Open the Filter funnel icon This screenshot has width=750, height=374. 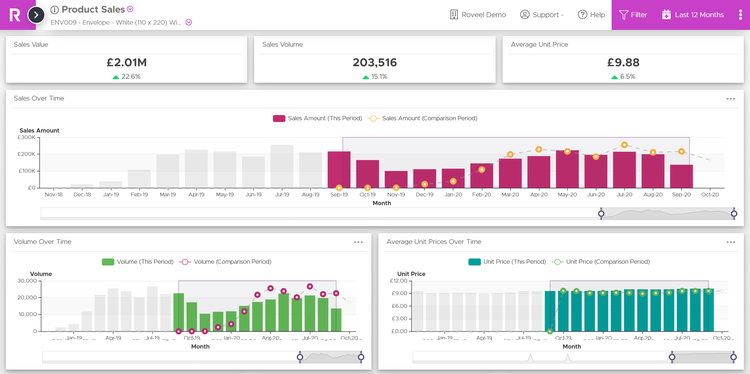coord(623,15)
